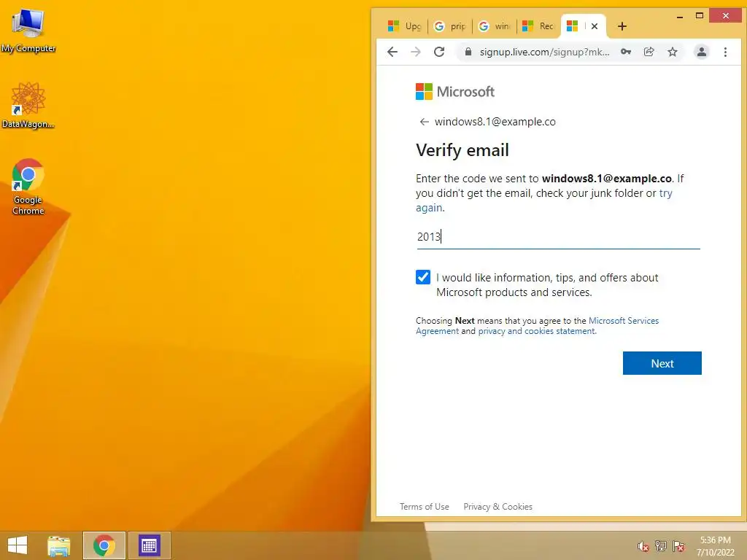Minimize the Chrome window
747x560 pixels.
[680, 16]
